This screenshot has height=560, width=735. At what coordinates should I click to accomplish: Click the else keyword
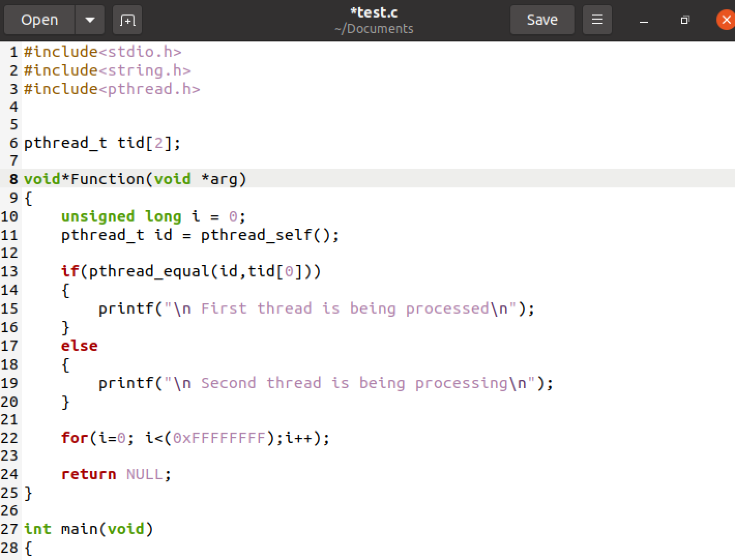coord(79,346)
